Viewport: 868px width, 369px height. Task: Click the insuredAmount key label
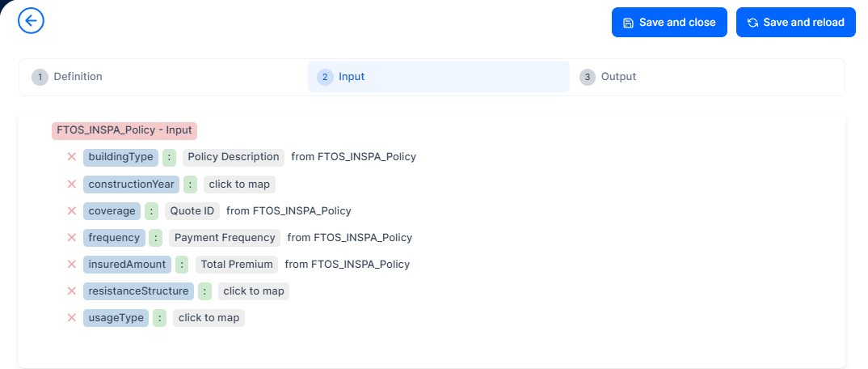coord(127,265)
